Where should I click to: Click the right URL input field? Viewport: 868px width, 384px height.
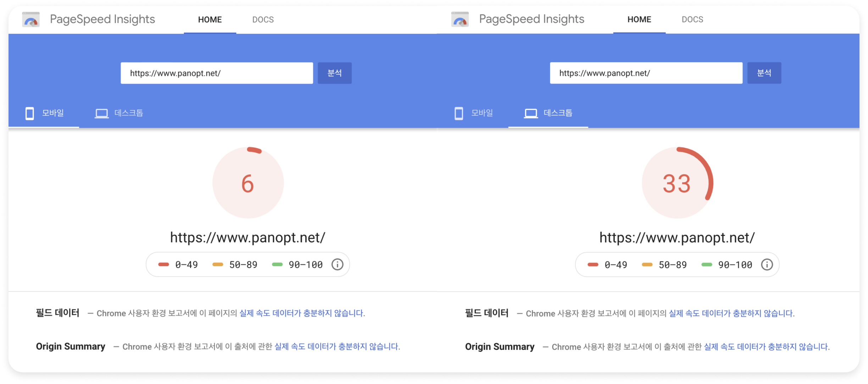(646, 73)
